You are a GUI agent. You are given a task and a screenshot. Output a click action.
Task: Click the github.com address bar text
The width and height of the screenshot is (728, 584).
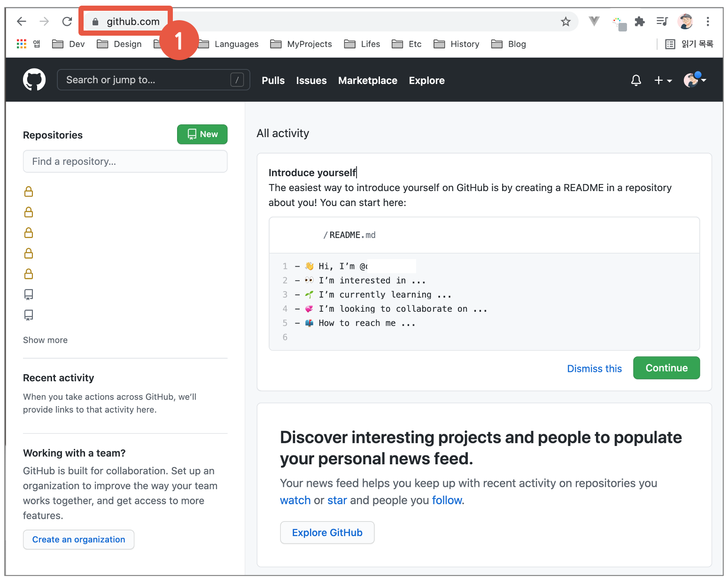coord(133,22)
